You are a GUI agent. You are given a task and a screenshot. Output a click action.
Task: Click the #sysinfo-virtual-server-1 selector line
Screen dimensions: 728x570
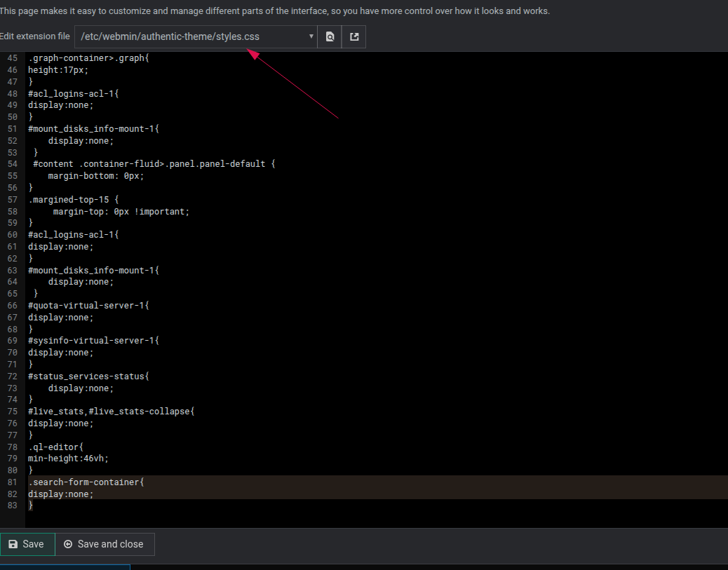93,341
